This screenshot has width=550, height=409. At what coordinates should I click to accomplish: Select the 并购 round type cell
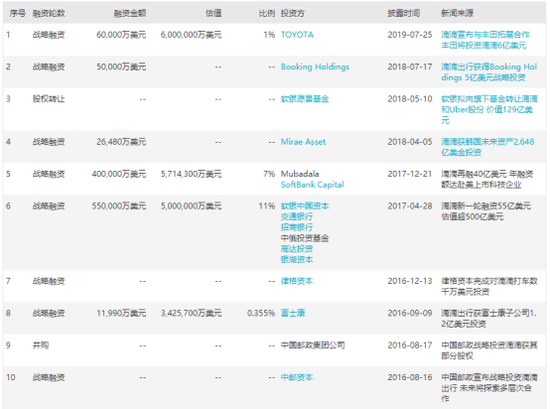(x=41, y=345)
